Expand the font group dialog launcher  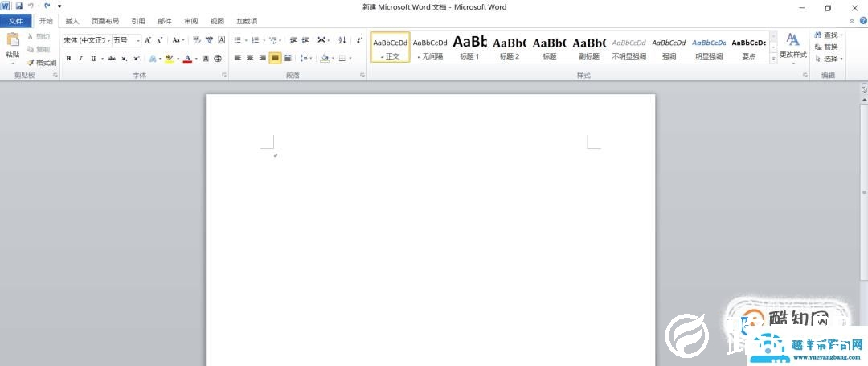tap(224, 75)
